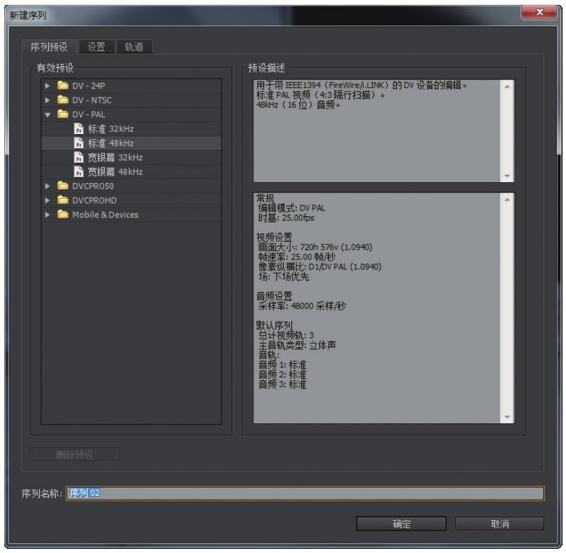Click the 序列名称 text field
Viewport: 566px width, 553px height.
coord(305,493)
